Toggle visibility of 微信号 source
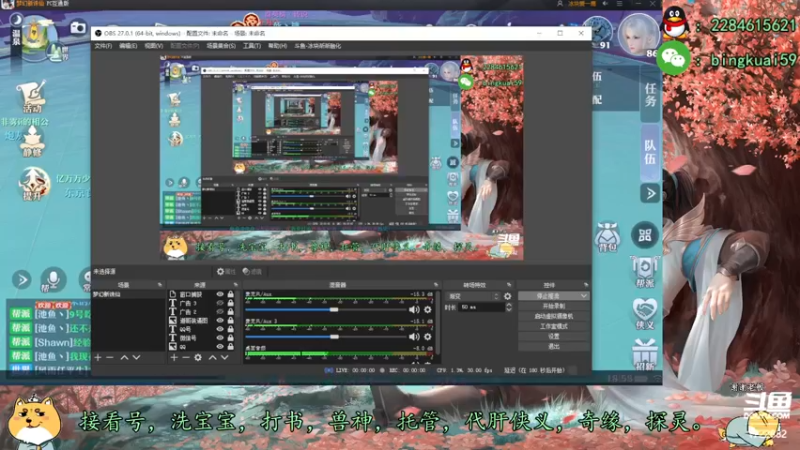 (x=220, y=338)
